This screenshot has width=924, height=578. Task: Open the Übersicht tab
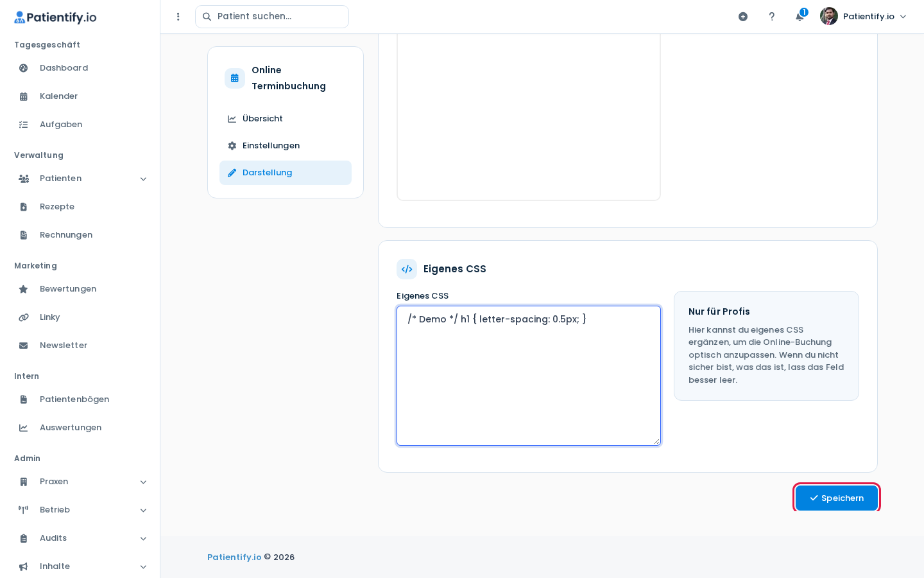286,119
